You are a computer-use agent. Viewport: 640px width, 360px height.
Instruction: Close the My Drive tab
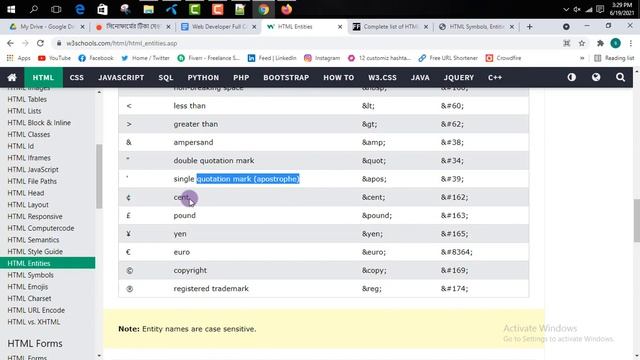82,27
